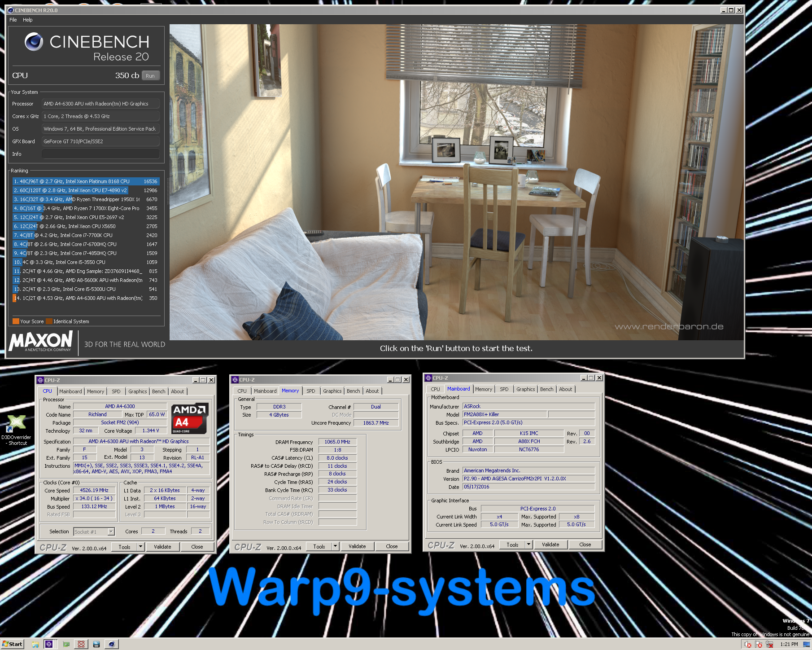Click the 1065.0 MHz DRAM frequency value
The width and height of the screenshot is (812, 650).
(x=337, y=442)
